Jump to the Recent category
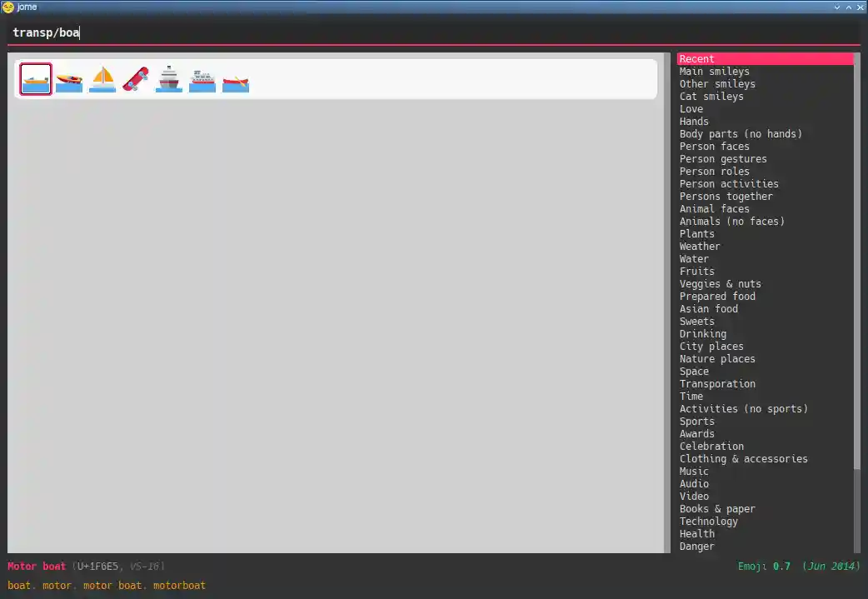The image size is (868, 599). 697,59
